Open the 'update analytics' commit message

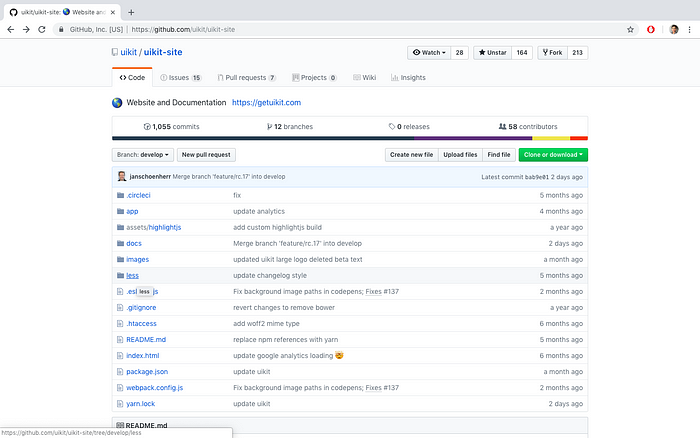click(259, 211)
